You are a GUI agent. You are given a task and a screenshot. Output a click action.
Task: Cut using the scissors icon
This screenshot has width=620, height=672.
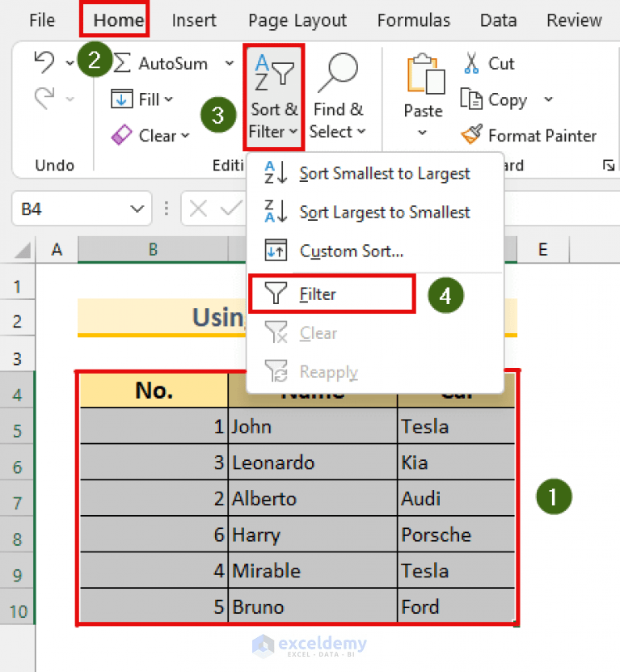pyautogui.click(x=470, y=62)
